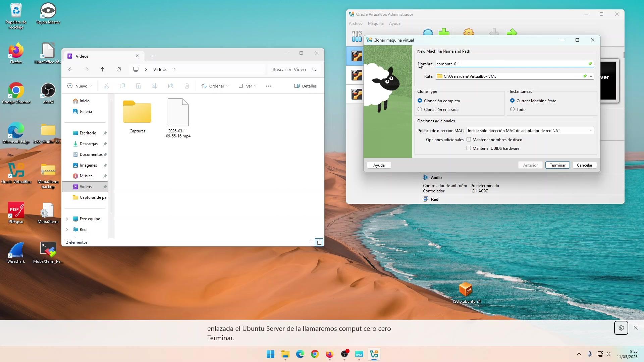This screenshot has height=362, width=644.
Task: Select Clonación enlazada radio button
Action: click(x=420, y=110)
